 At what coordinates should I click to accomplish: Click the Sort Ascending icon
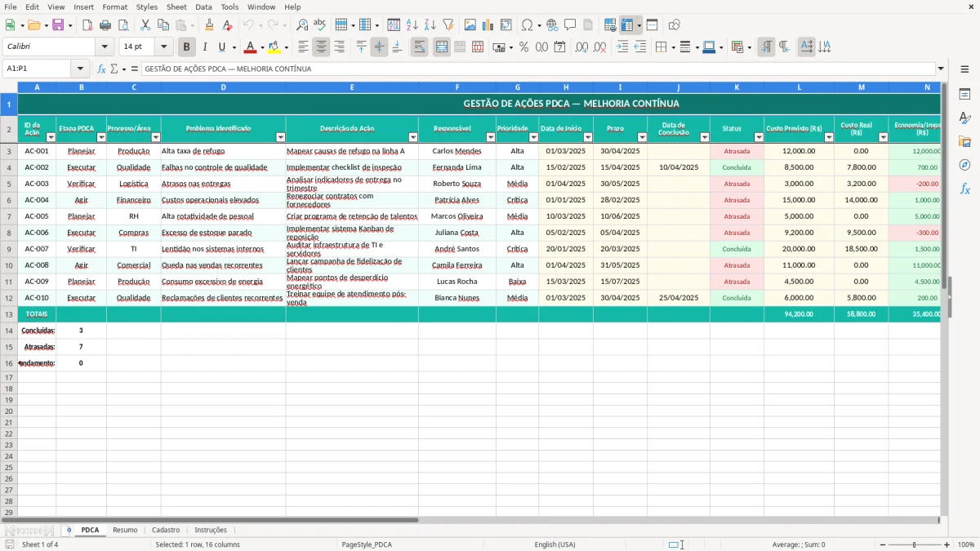tap(412, 25)
